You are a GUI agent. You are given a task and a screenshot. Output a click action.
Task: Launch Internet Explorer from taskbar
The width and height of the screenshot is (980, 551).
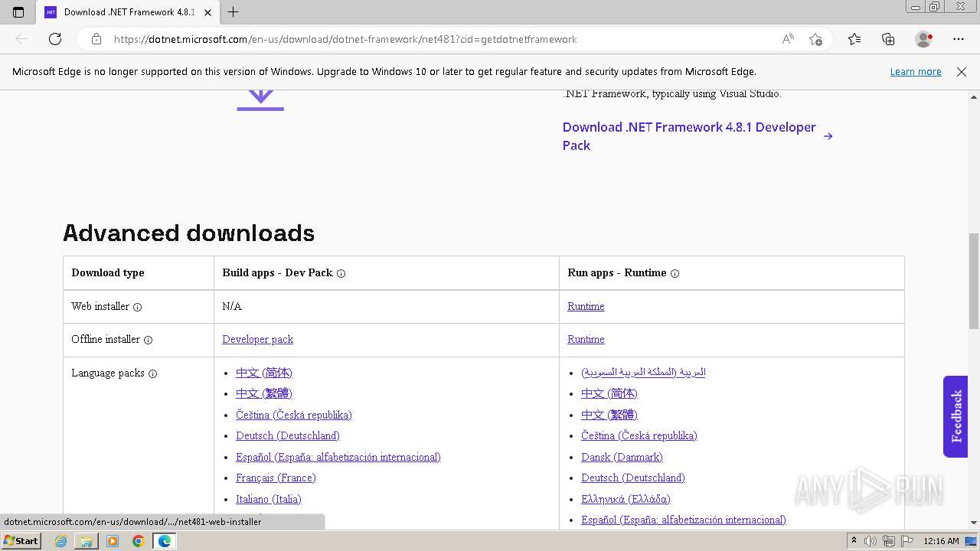[x=60, y=541]
